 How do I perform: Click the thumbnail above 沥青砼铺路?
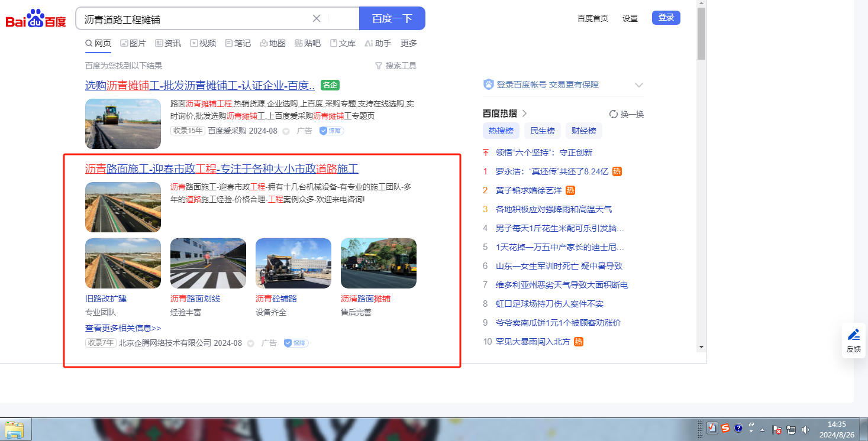tap(293, 263)
